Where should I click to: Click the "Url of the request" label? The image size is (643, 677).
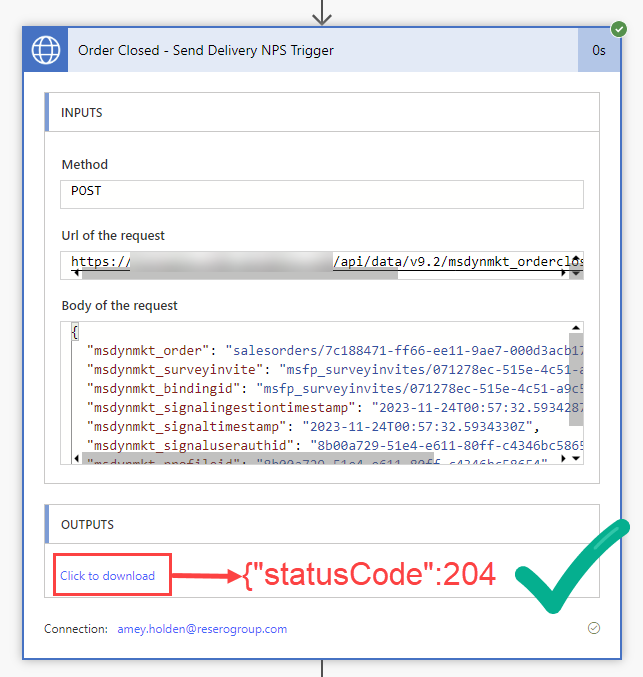[x=113, y=236]
